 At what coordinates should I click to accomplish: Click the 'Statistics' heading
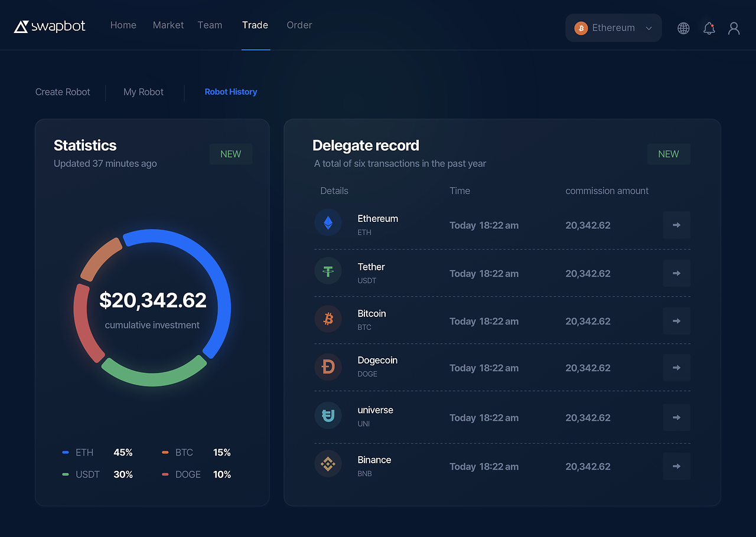coord(85,145)
